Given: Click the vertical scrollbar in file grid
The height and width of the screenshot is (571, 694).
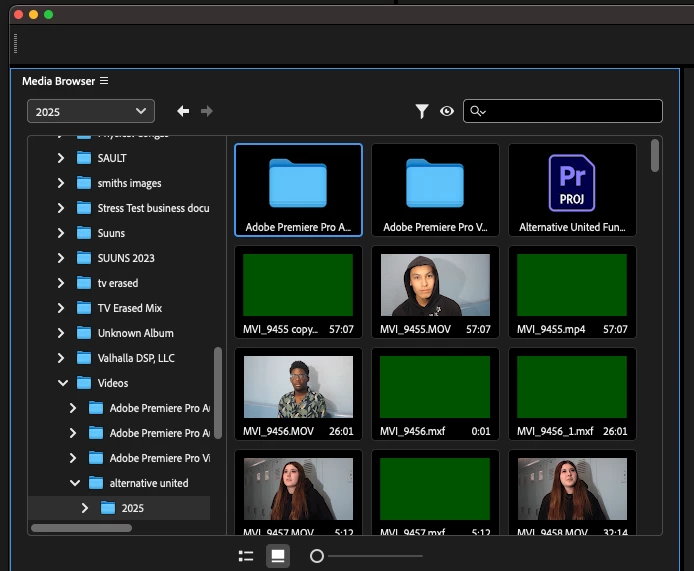Looking at the screenshot, I should pos(655,155).
